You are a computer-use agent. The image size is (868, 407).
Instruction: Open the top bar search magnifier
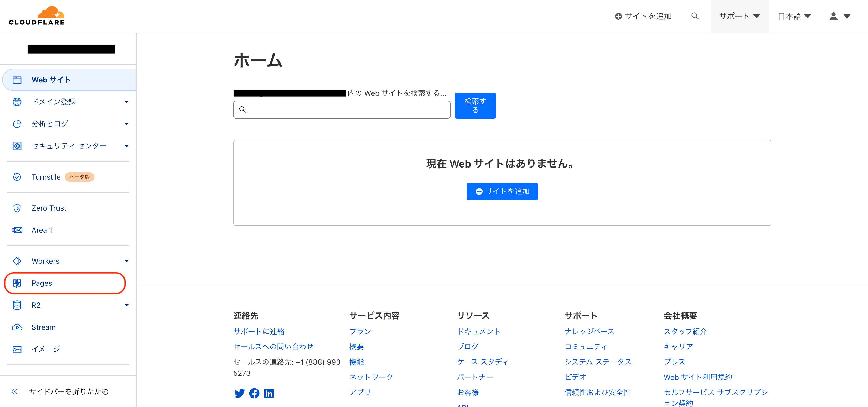695,16
